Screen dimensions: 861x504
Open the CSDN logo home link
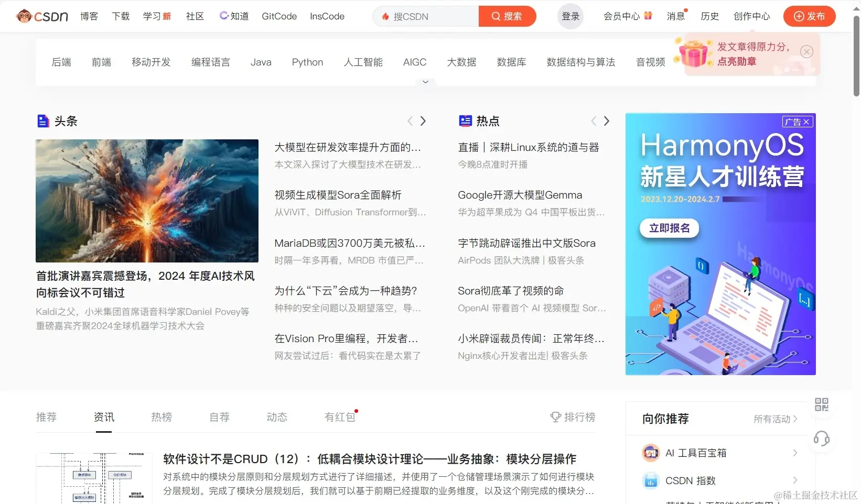(x=42, y=16)
